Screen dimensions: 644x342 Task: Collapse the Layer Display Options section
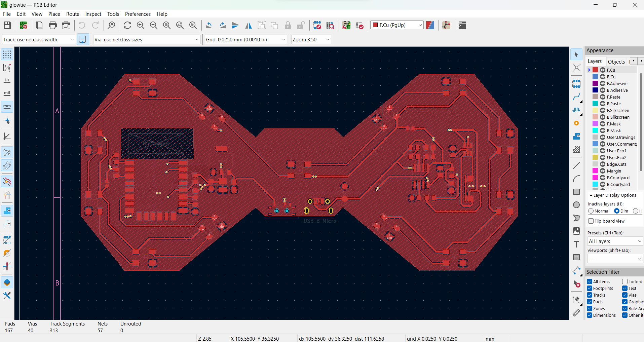(x=591, y=195)
